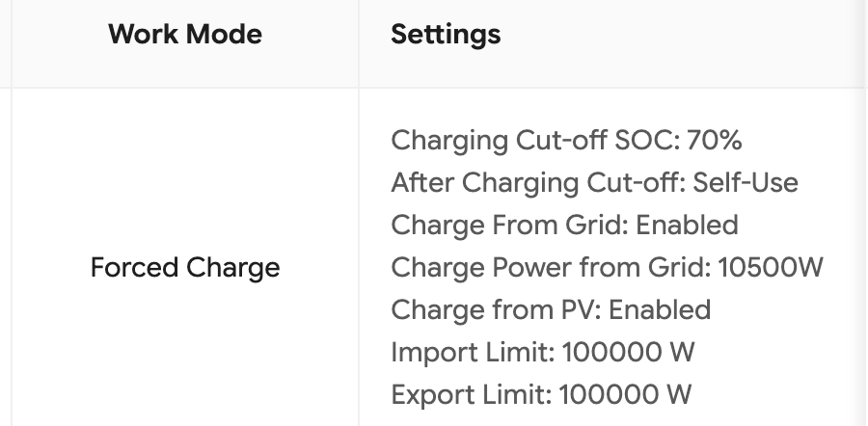Screen dimensions: 868x426
Task: Click the Work Mode column header
Action: (x=185, y=35)
